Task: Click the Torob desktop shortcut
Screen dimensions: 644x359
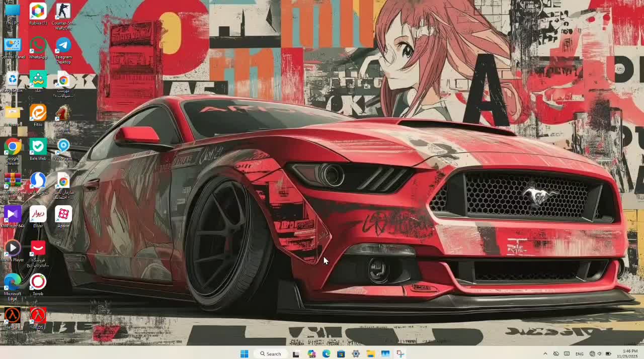Action: pyautogui.click(x=38, y=283)
